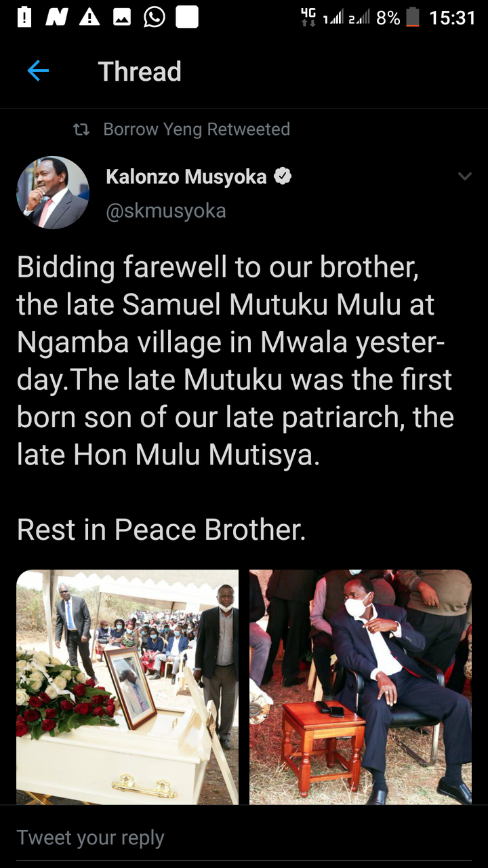Tap the verified badge next to Kalonzo Musyoka
Screen dimensions: 488x868
click(283, 177)
